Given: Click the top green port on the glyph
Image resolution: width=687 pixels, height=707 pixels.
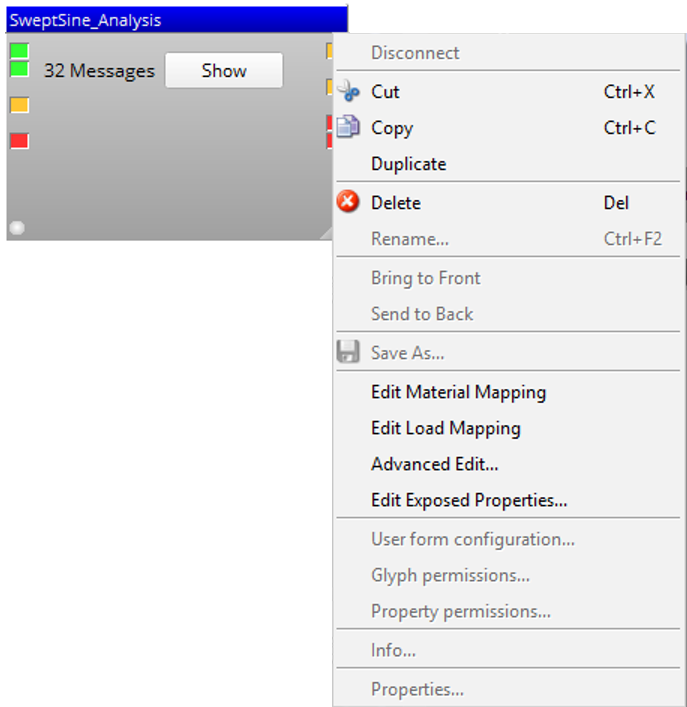Looking at the screenshot, I should pyautogui.click(x=19, y=51).
